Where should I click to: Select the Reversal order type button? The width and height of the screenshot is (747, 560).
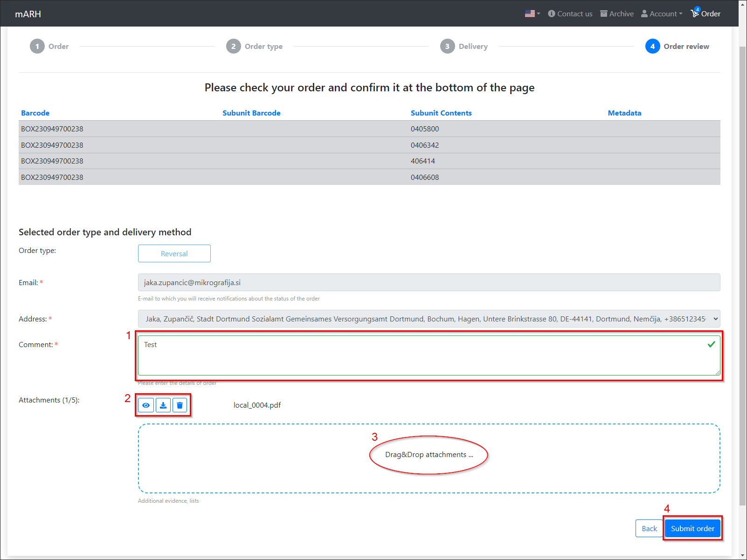(x=174, y=253)
